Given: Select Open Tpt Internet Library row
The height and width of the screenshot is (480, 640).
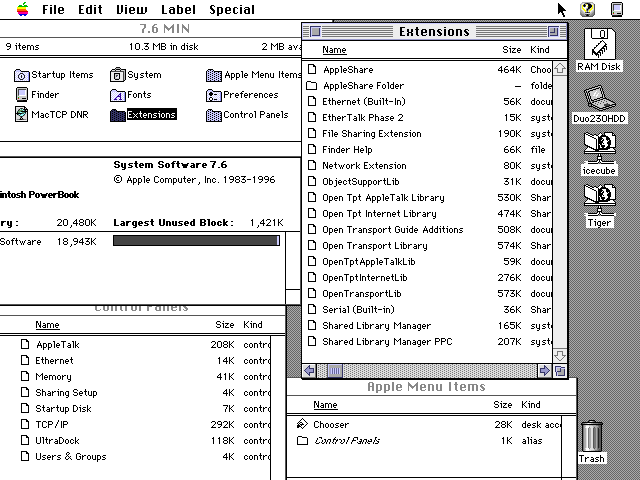Looking at the screenshot, I should tap(429, 213).
